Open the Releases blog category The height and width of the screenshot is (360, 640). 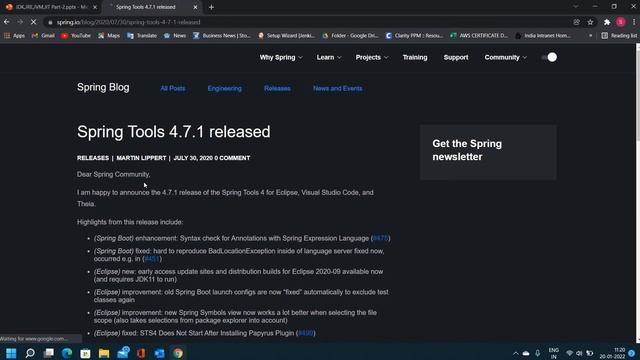click(x=277, y=89)
